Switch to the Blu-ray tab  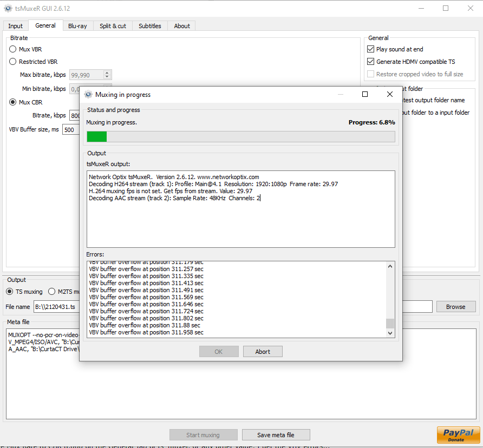click(77, 25)
